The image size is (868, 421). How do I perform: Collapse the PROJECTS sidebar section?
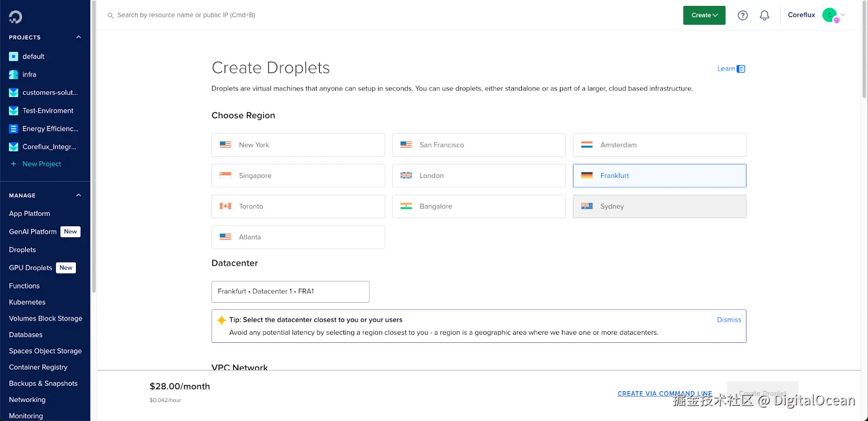point(78,37)
